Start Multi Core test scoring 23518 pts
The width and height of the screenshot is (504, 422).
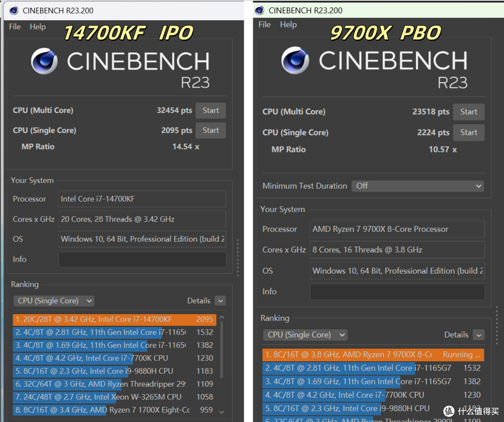click(469, 112)
